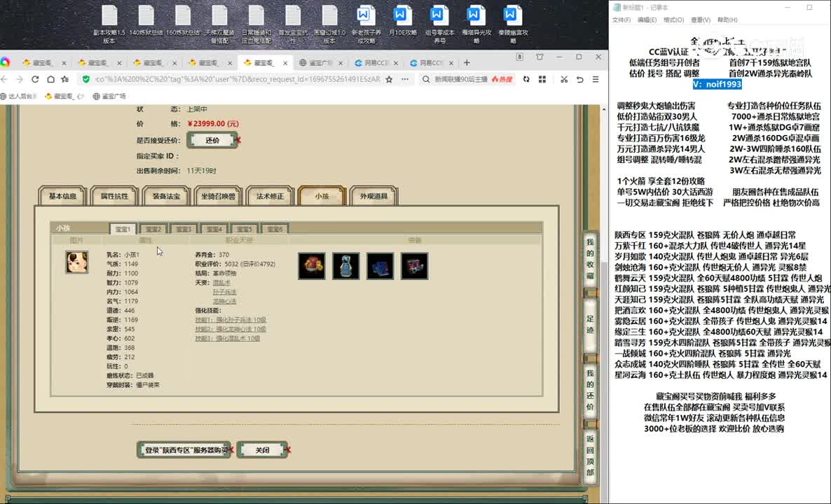Open a new browser tab
This screenshot has height=504, width=831.
[467, 62]
